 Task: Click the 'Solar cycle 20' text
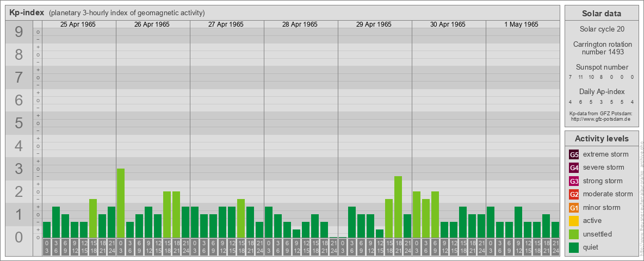pos(602,29)
